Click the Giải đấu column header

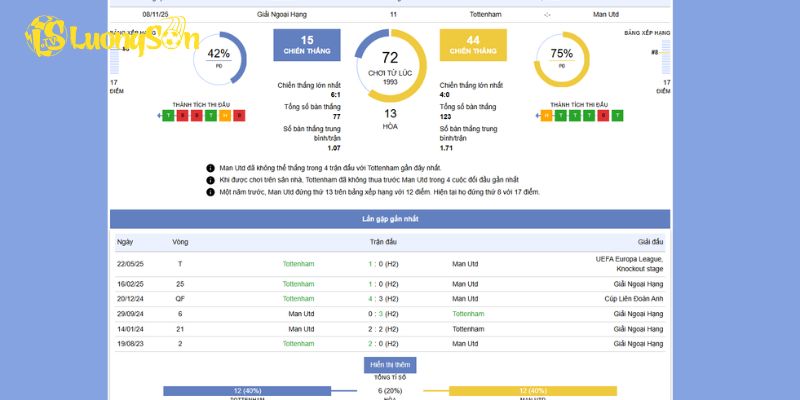650,242
